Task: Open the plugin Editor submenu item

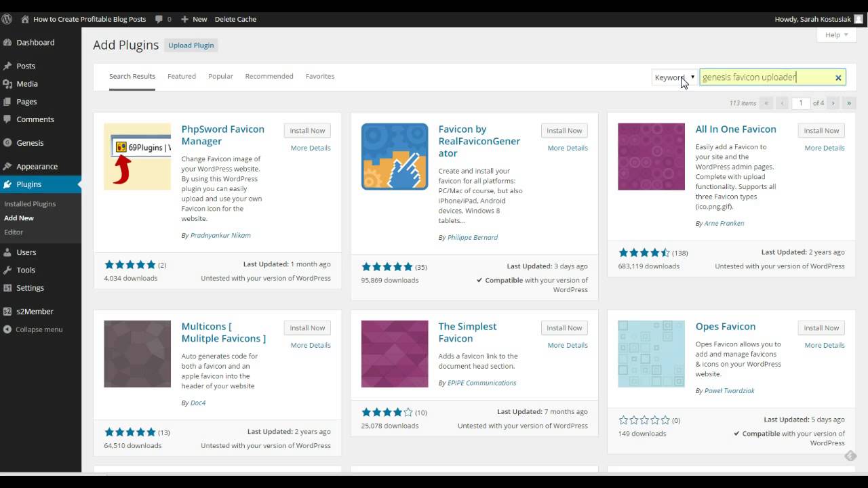Action: click(14, 232)
